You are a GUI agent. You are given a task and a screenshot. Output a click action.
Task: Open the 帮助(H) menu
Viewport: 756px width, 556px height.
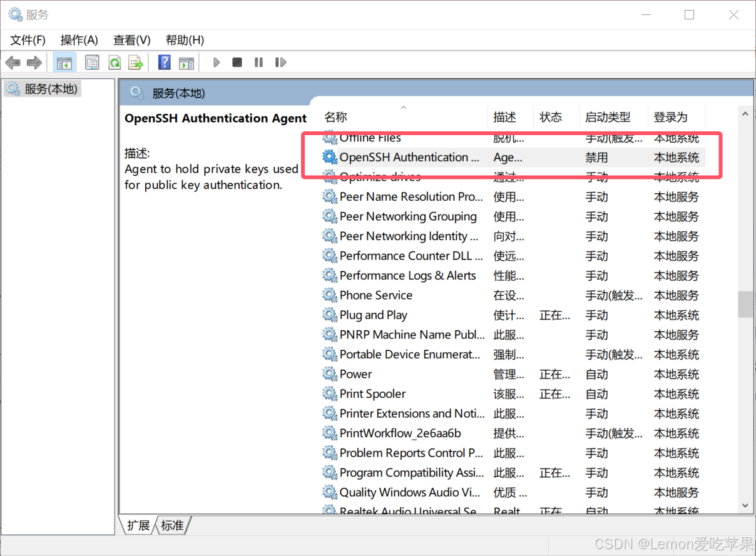click(x=185, y=40)
